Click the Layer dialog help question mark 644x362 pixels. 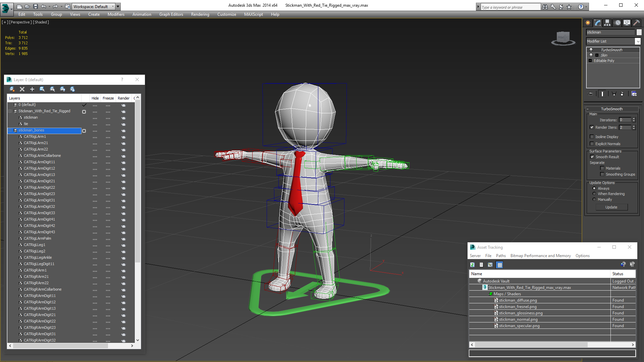[x=122, y=79]
